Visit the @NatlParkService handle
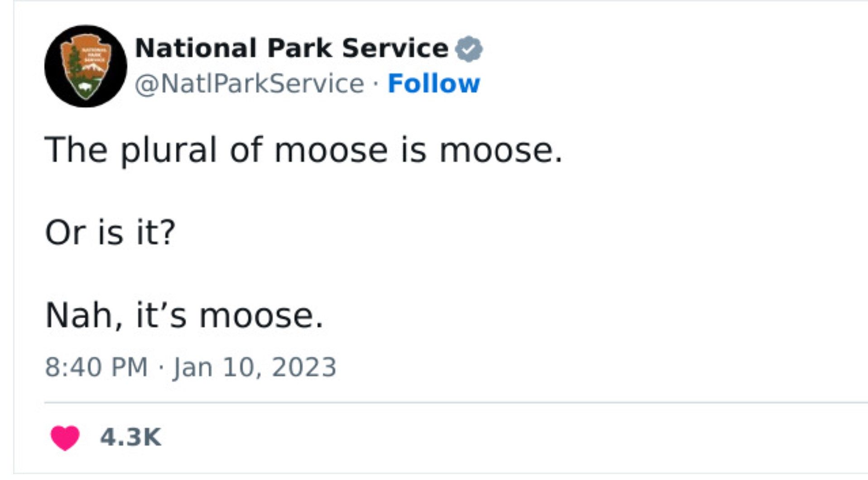868x480 pixels. click(249, 84)
